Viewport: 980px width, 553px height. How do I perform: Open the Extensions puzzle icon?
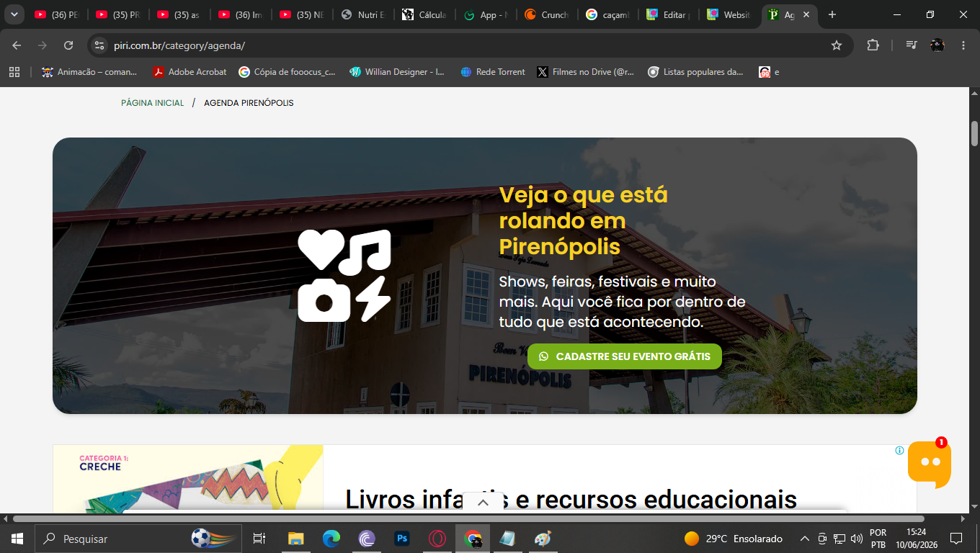pos(873,45)
